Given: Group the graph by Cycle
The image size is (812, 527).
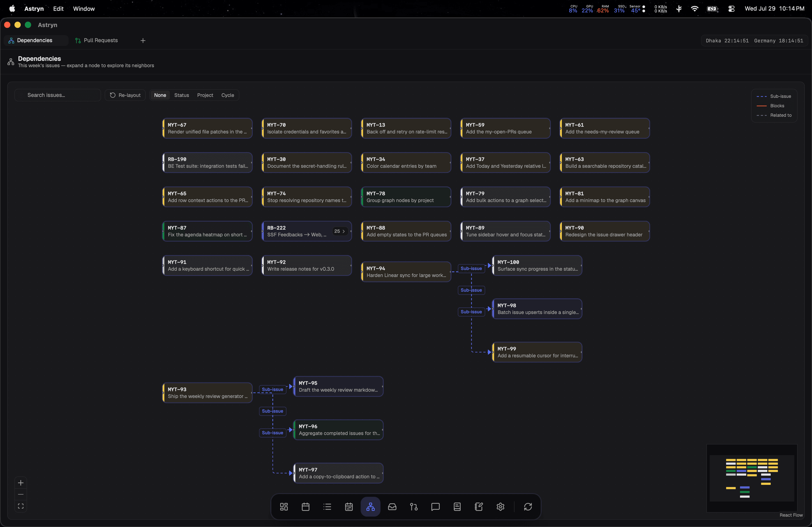Looking at the screenshot, I should (x=228, y=95).
